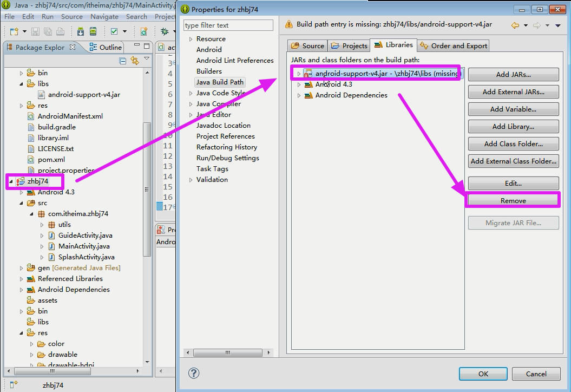This screenshot has height=392, width=571.
Task: Expand the utils package in Package Explorer
Action: (42, 225)
